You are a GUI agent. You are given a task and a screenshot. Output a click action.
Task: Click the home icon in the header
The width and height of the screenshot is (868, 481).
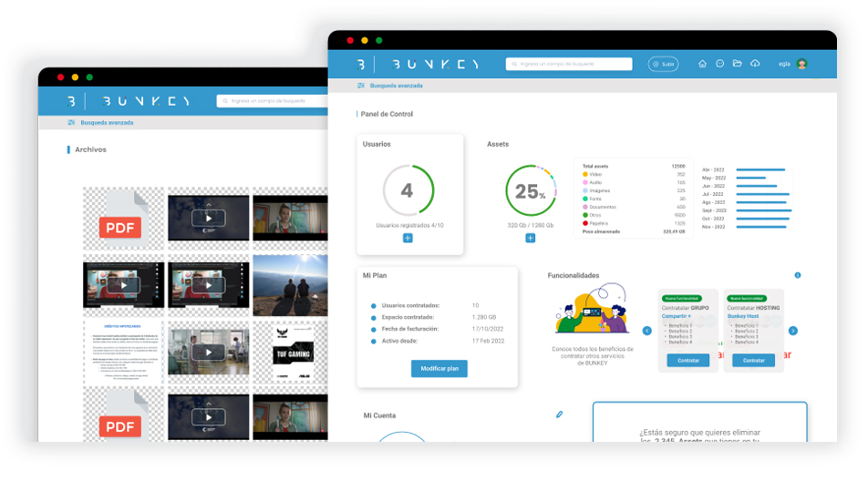click(702, 64)
